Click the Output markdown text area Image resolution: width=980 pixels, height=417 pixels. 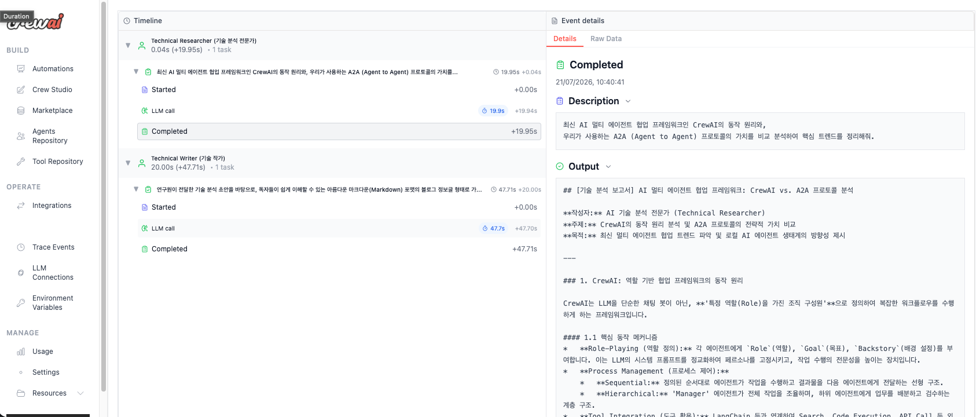pos(760,298)
